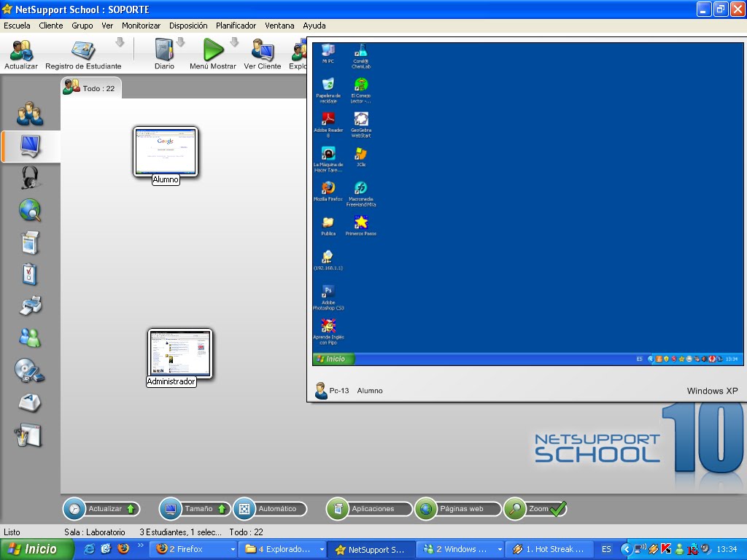Image resolution: width=747 pixels, height=560 pixels.
Task: Select the monitor mode sidebar icon
Action: coord(31,146)
